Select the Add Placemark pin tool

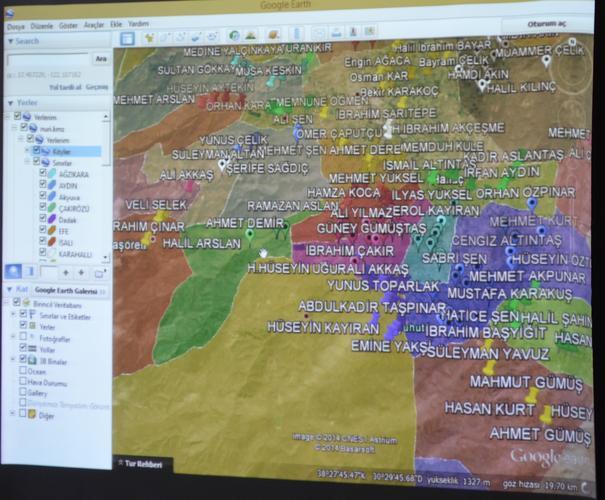tap(149, 37)
